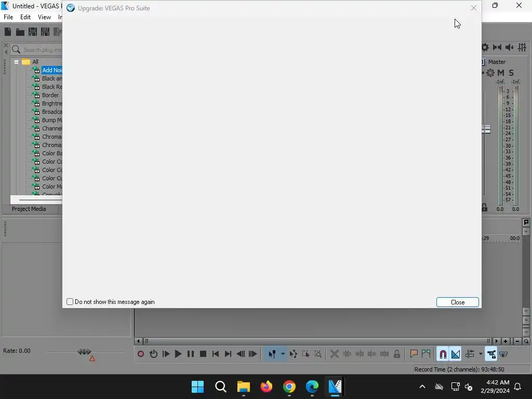Click the Downmix Output icon
This screenshot has height=399, width=532.
(497, 47)
